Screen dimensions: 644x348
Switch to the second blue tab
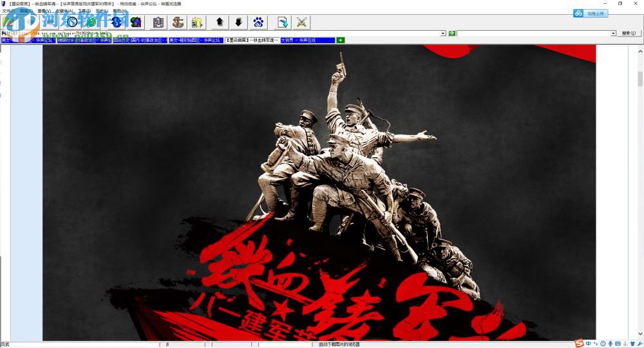coord(84,41)
